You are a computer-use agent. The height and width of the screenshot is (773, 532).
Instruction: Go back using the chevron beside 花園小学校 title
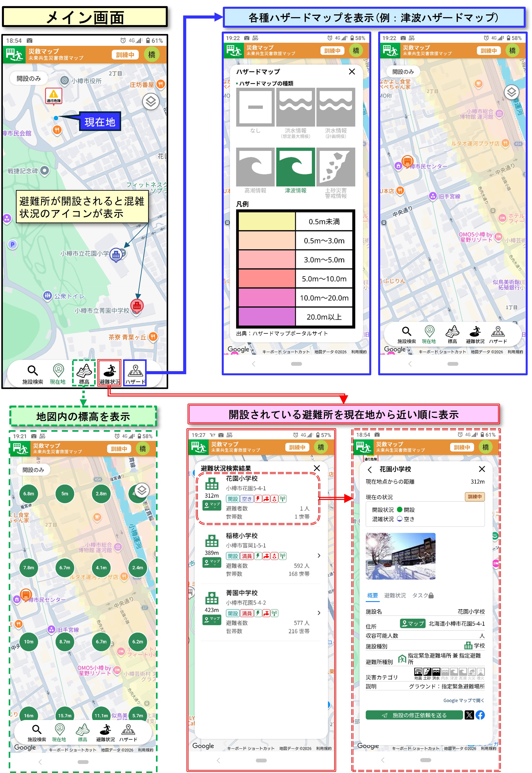pyautogui.click(x=370, y=470)
